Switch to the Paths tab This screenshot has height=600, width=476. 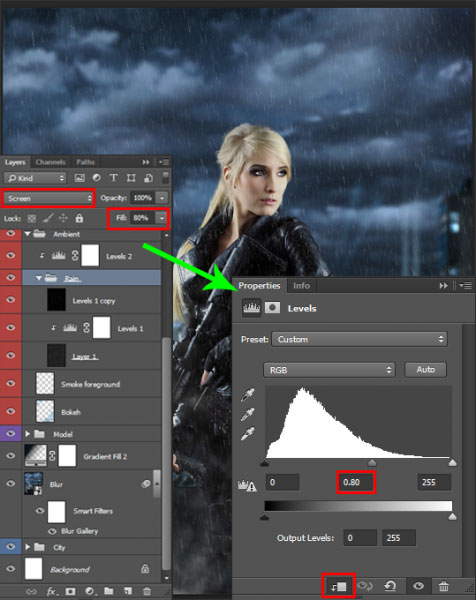coord(85,162)
